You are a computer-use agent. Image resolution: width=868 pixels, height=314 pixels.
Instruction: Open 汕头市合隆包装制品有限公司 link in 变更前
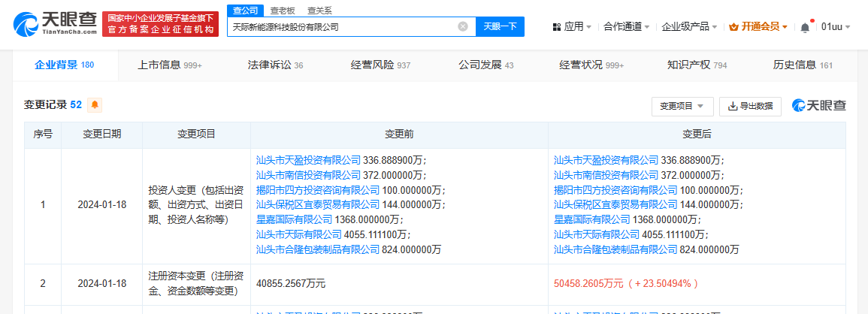pos(318,249)
